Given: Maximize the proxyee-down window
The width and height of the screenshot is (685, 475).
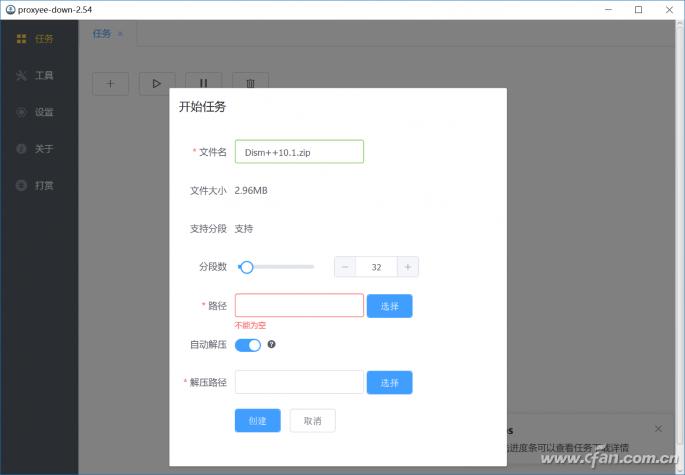Looking at the screenshot, I should [639, 10].
